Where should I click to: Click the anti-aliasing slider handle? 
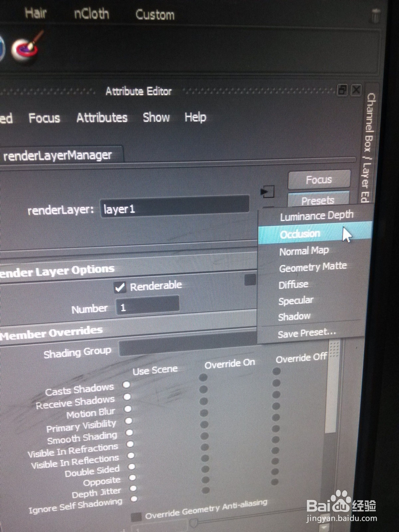click(x=195, y=522)
